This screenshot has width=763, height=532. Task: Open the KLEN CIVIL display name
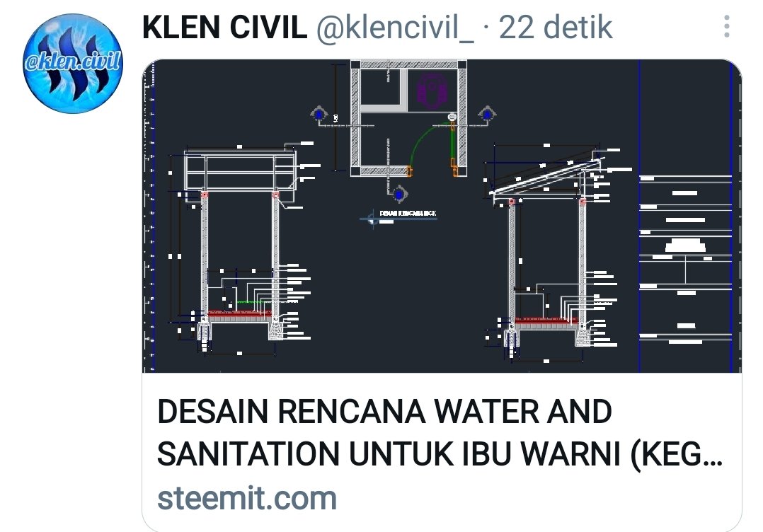point(225,27)
